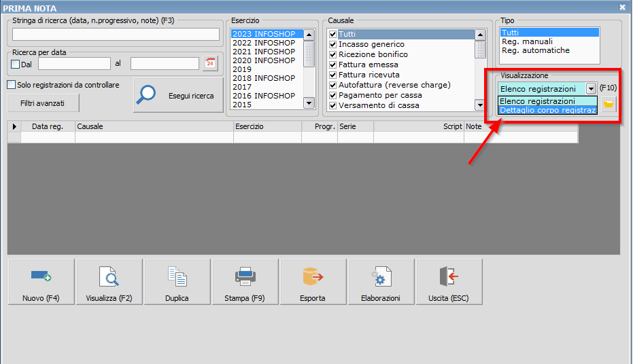This screenshot has height=364, width=633.
Task: Toggle Pagamento per cassa checkbox
Action: point(333,96)
